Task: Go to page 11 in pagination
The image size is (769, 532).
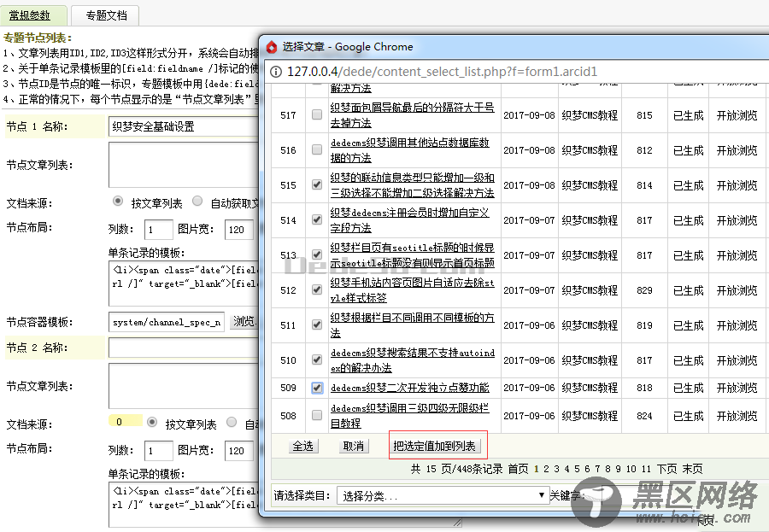Action: point(646,469)
